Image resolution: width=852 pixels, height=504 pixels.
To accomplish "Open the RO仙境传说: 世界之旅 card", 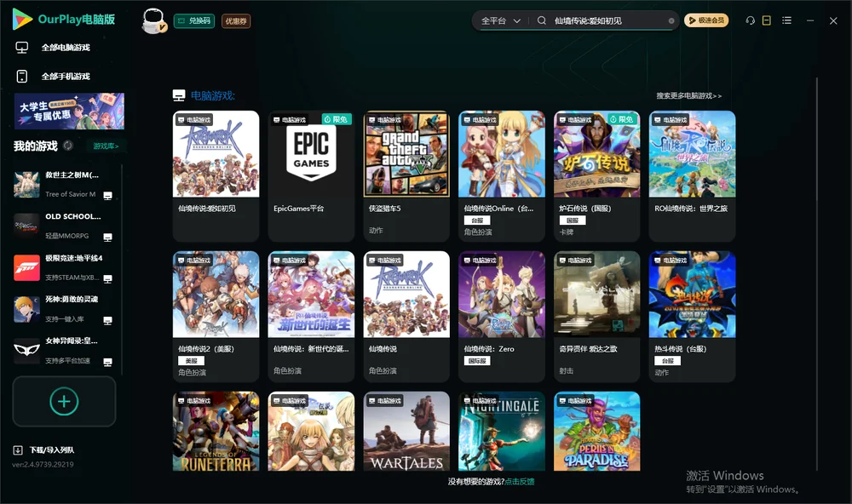I will 692,176.
